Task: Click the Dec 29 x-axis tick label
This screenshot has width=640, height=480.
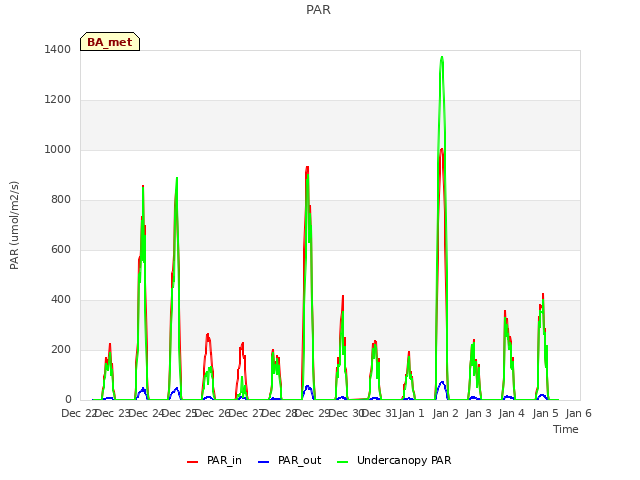Action: pos(312,414)
